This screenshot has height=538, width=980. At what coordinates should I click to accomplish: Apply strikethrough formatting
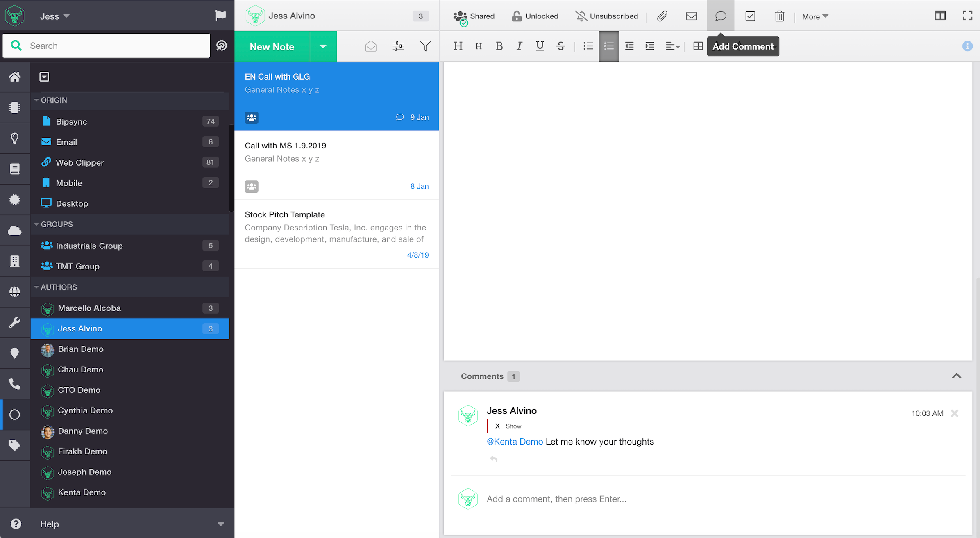point(560,46)
